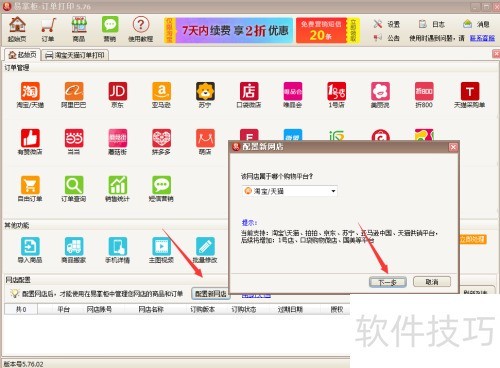Open the batch edit pencil icon
This screenshot has width=500, height=368.
(x=205, y=250)
